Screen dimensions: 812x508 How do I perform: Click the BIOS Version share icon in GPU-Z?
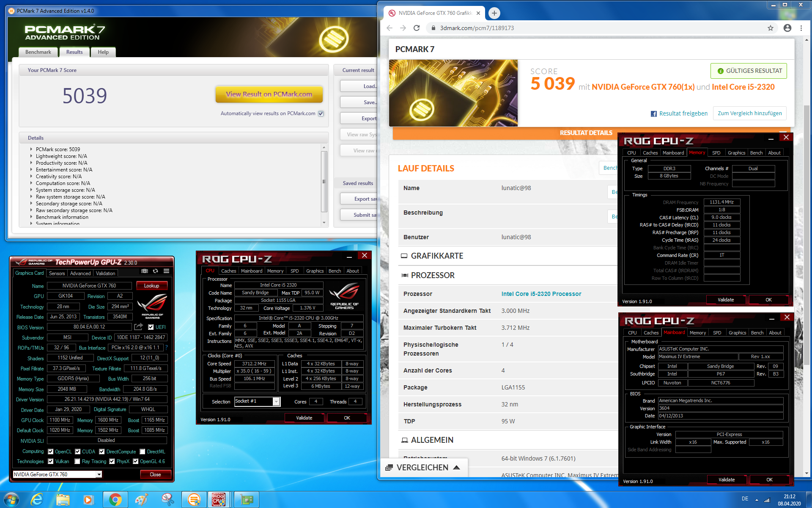click(x=138, y=327)
